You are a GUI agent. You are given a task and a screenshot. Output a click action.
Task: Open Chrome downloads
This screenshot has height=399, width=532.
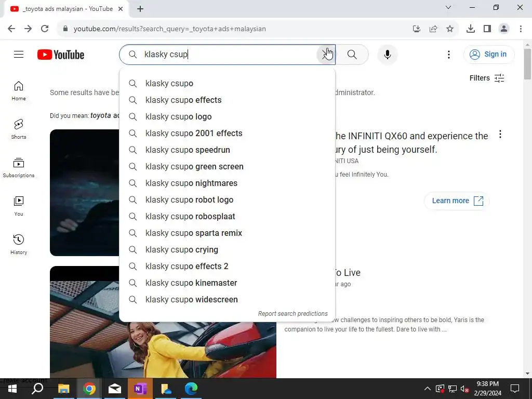[470, 29]
